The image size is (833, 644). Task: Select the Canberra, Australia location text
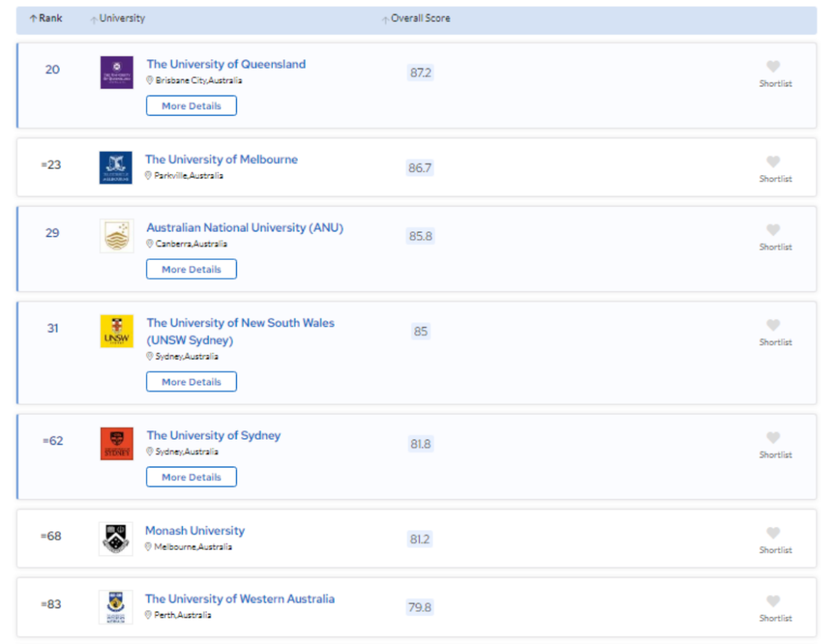[x=191, y=244]
